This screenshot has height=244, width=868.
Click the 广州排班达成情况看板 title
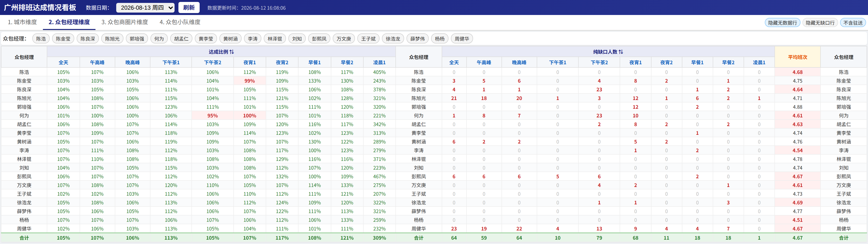point(40,7)
